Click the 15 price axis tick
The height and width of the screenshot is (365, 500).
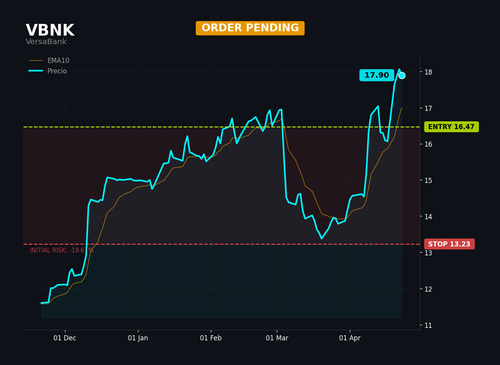(428, 180)
